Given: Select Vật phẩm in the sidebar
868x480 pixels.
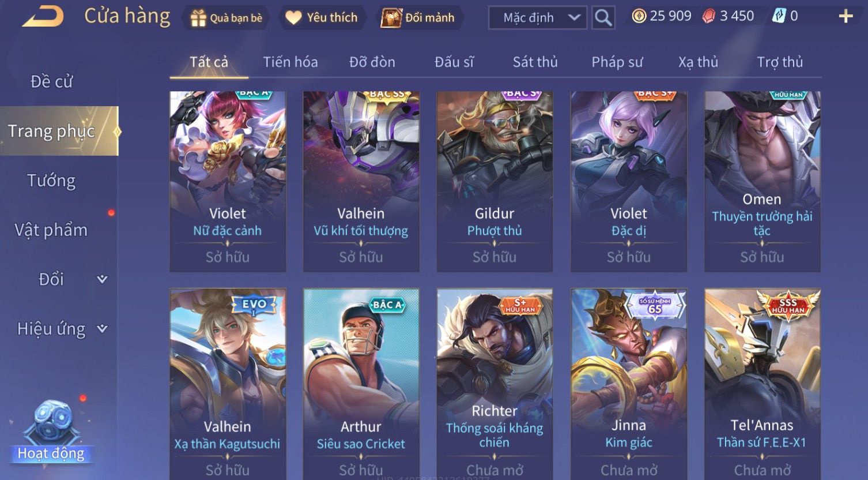Looking at the screenshot, I should (x=51, y=230).
